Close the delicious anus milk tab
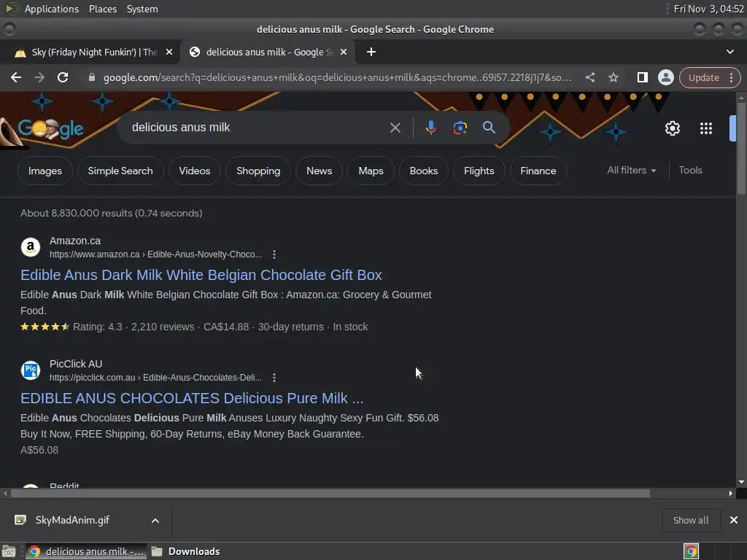Viewport: 747px width, 560px height. 344,52
